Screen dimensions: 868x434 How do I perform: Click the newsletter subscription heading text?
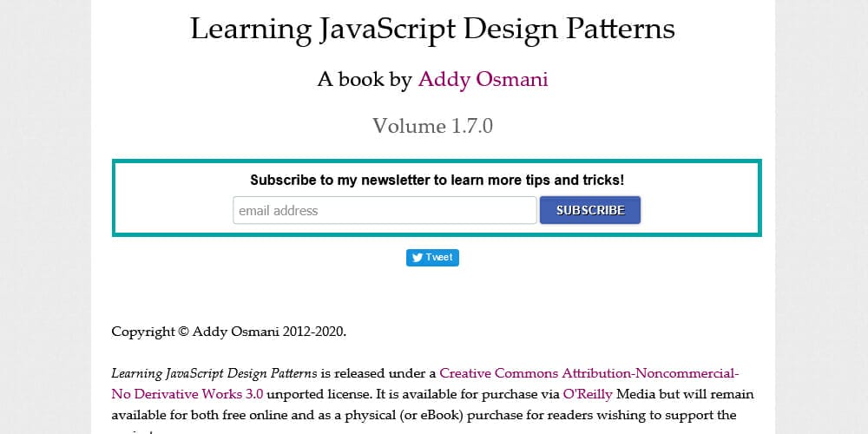point(437,181)
